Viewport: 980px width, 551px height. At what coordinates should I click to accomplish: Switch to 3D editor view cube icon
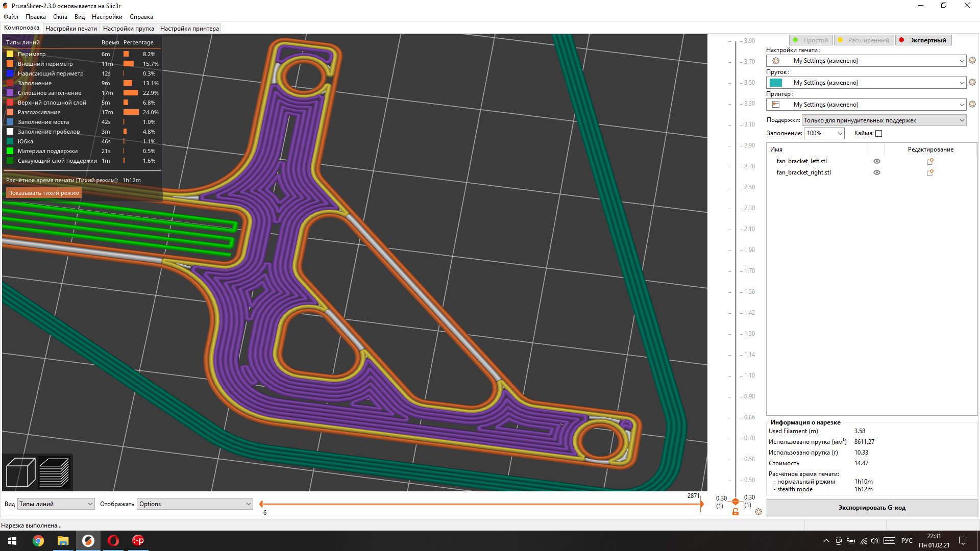coord(20,472)
